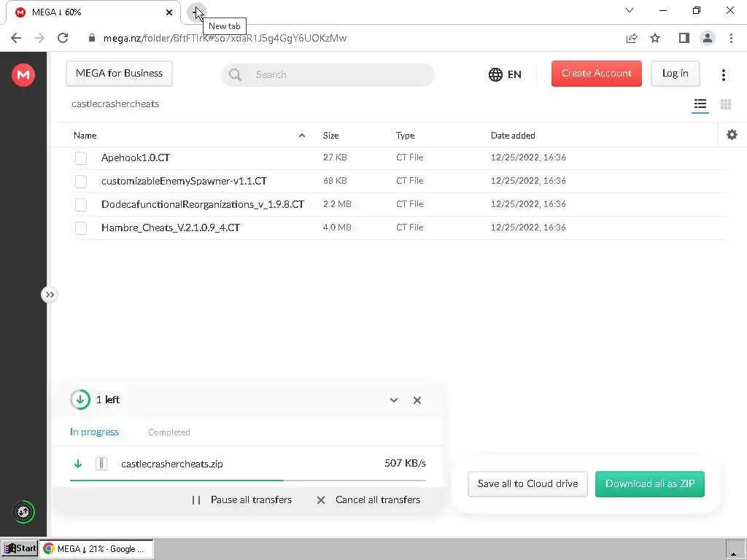This screenshot has width=747, height=560.
Task: Sort files by Name column
Action: click(x=85, y=135)
